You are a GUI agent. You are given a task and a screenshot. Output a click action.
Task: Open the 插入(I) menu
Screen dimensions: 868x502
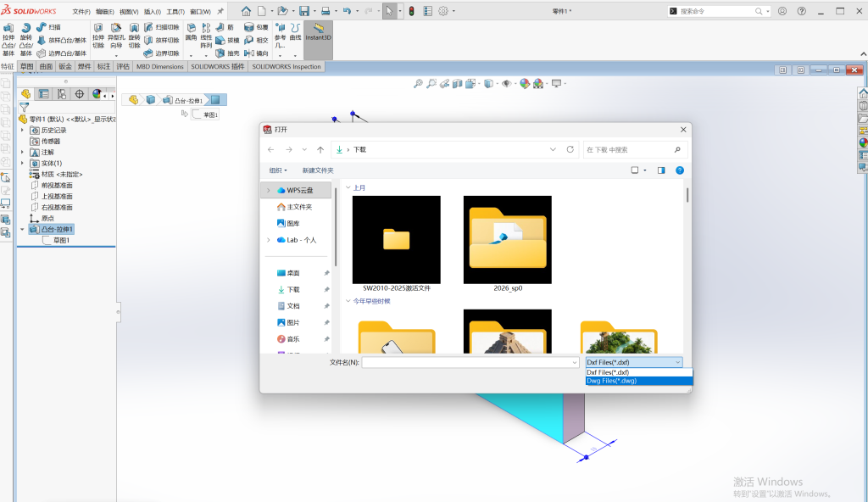(153, 12)
